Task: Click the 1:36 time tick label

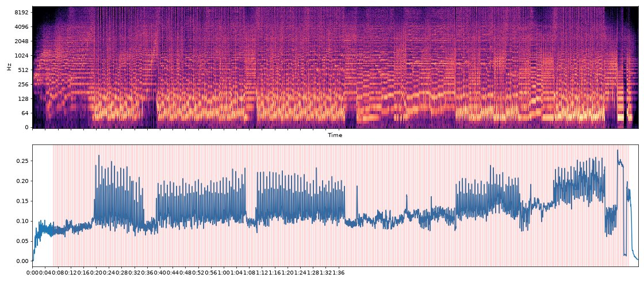Action: pyautogui.click(x=338, y=272)
